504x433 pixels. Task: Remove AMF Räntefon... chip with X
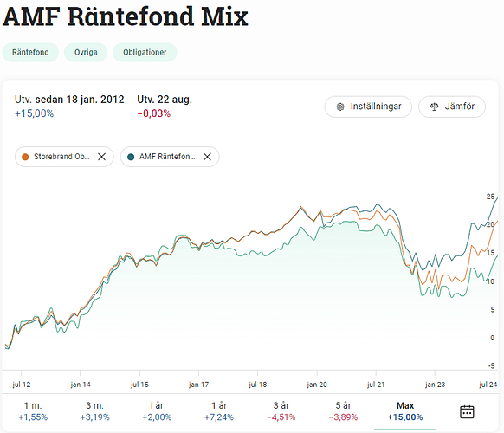pos(207,157)
